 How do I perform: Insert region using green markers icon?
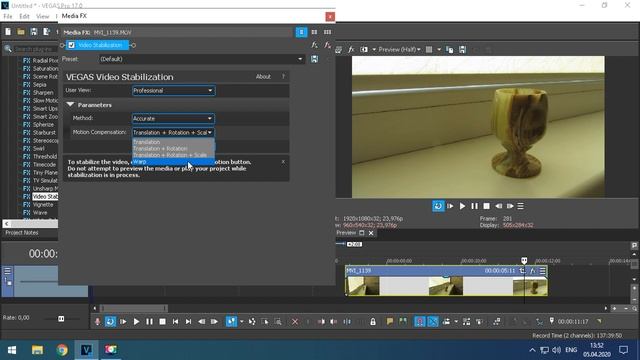[x=403, y=322]
